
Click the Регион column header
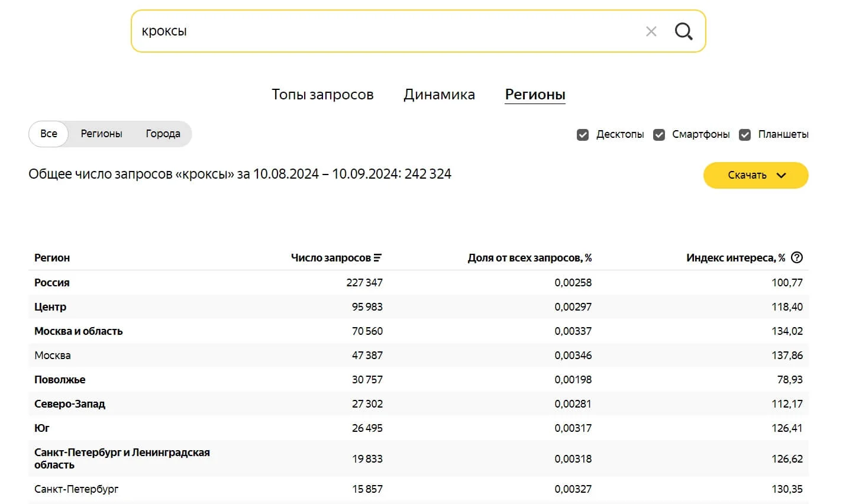coord(52,258)
